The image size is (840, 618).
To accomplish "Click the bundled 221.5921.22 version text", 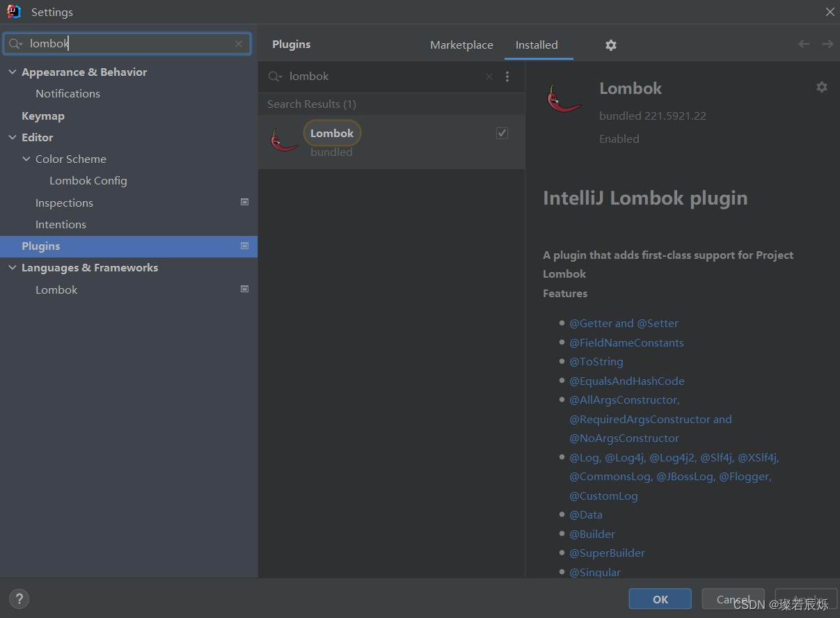I will click(653, 116).
